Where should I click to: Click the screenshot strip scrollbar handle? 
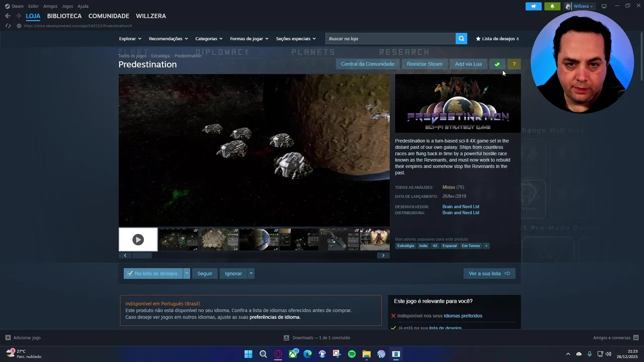click(x=142, y=255)
